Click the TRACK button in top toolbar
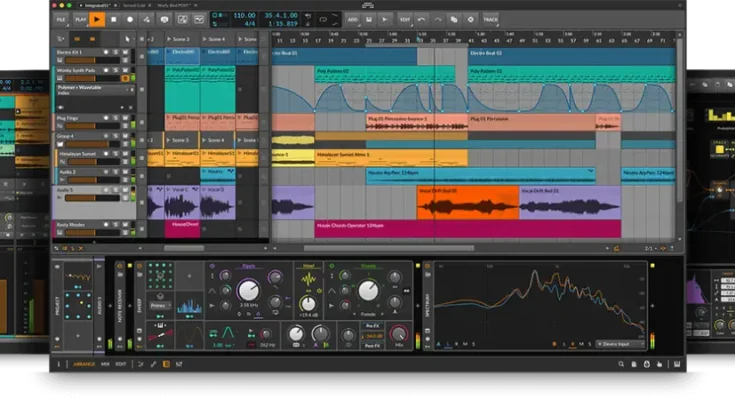The image size is (735, 400). (x=490, y=19)
